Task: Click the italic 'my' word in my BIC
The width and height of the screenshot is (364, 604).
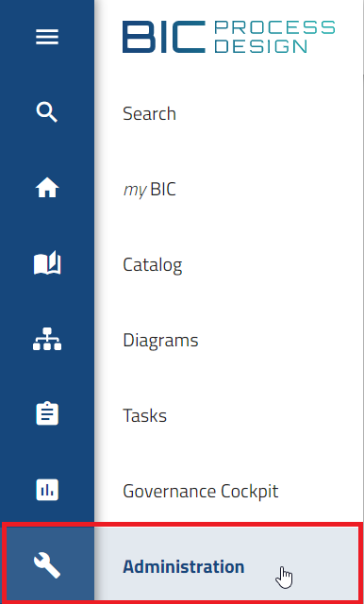Action: pyautogui.click(x=135, y=191)
